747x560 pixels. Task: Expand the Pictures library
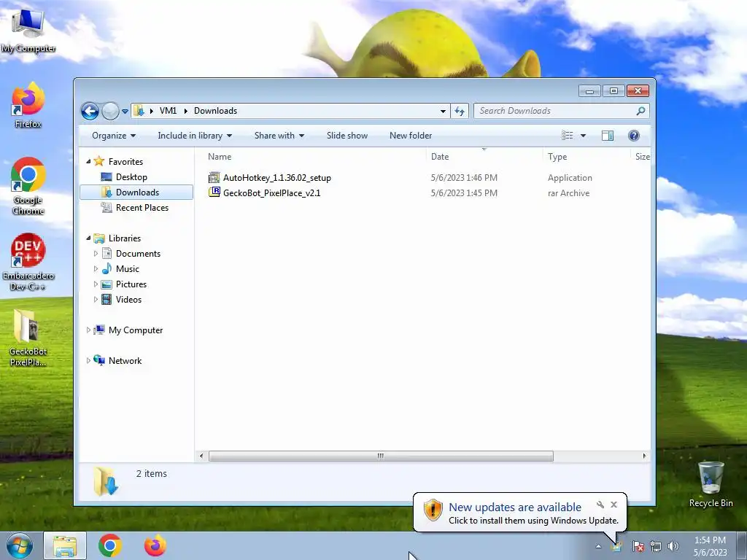tap(96, 284)
